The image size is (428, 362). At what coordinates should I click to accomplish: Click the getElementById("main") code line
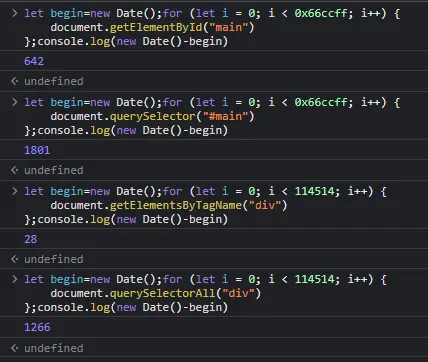[152, 27]
